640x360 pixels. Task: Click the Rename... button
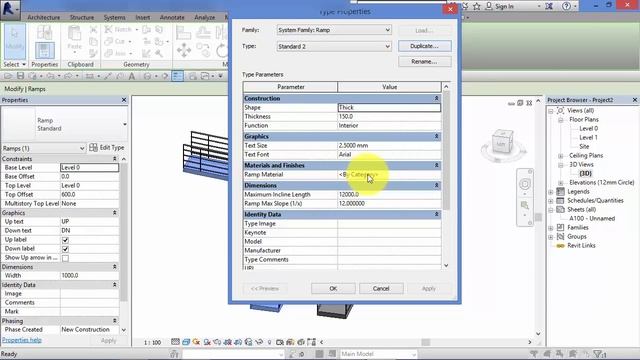click(424, 62)
